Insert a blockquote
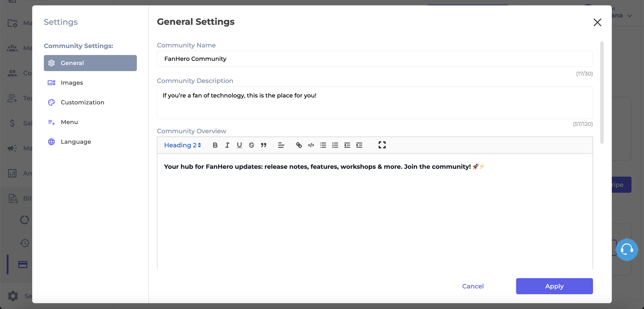Viewport: 644px width, 309px height. point(263,145)
